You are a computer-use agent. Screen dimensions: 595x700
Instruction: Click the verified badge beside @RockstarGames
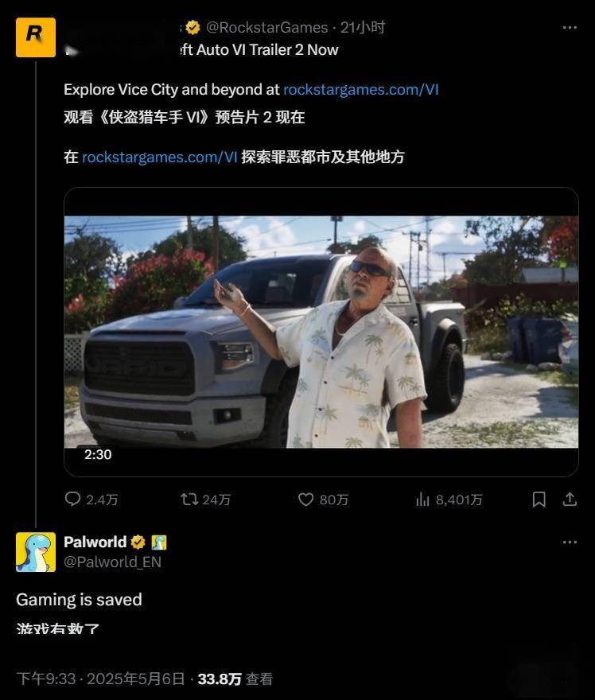tap(192, 28)
